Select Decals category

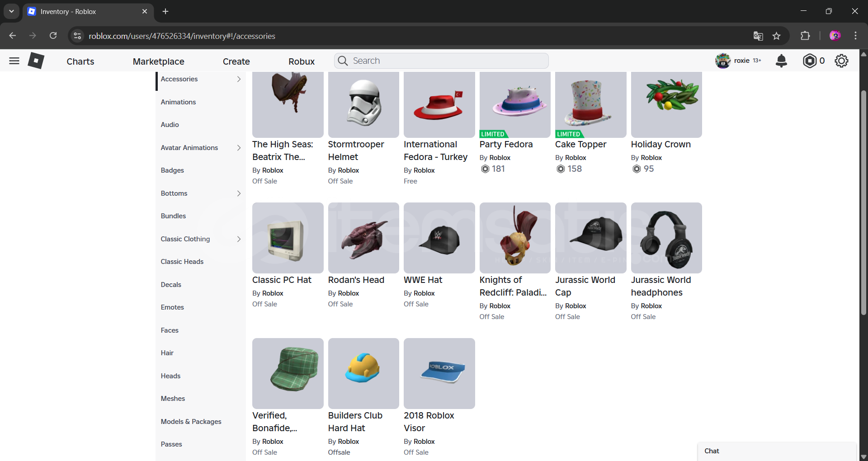pyautogui.click(x=171, y=285)
